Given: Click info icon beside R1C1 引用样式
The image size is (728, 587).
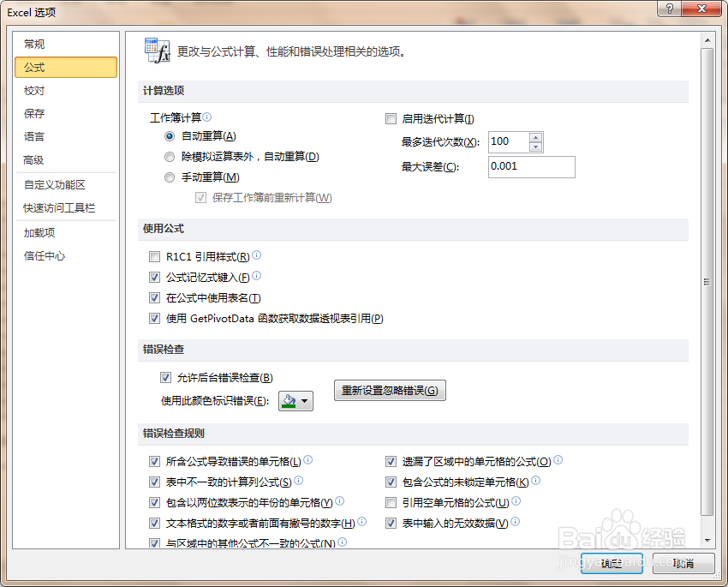Looking at the screenshot, I should (257, 255).
